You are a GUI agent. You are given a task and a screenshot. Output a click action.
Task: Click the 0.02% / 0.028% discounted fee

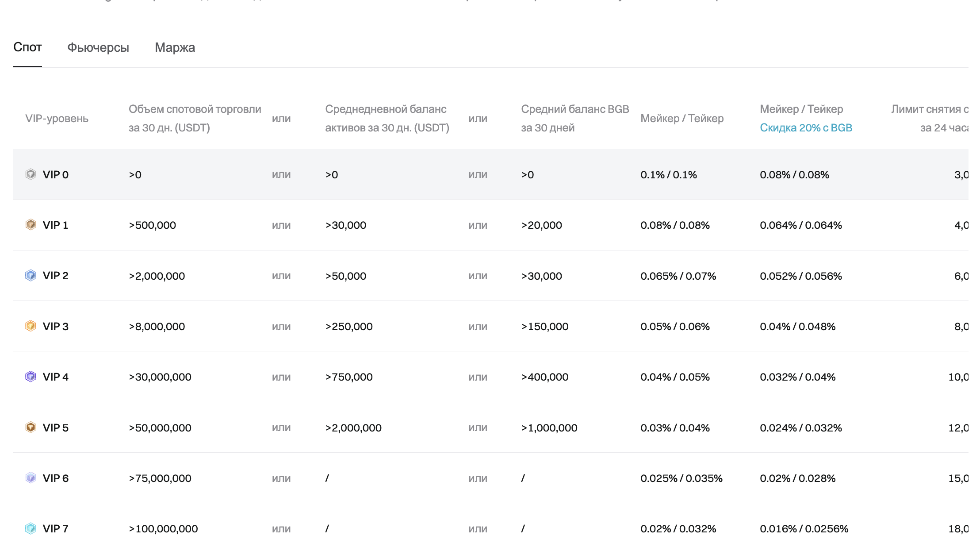tap(798, 478)
